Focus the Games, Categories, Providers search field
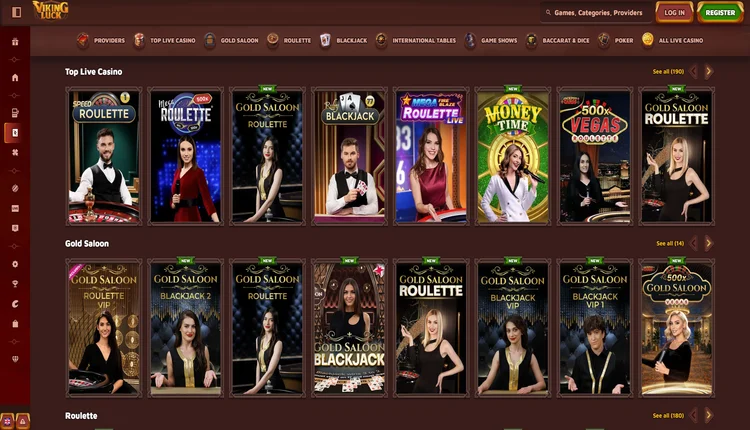Viewport: 750px width, 430px height. pyautogui.click(x=597, y=13)
